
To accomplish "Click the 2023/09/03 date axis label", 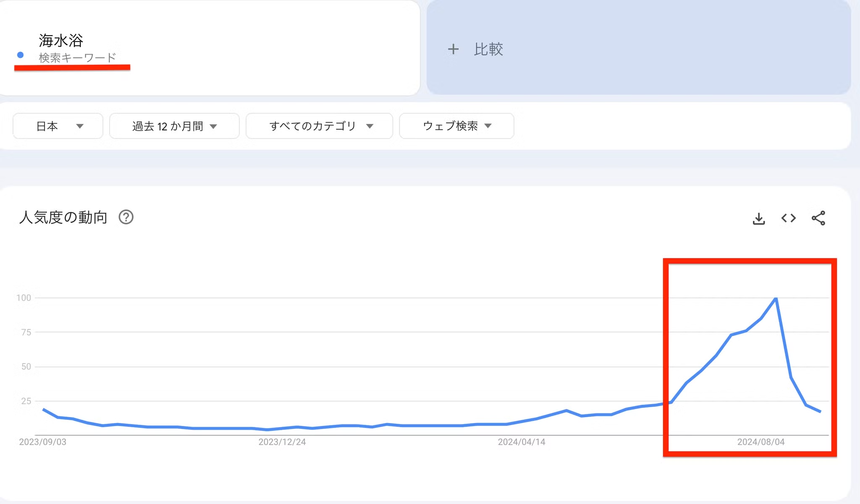I will [x=42, y=442].
